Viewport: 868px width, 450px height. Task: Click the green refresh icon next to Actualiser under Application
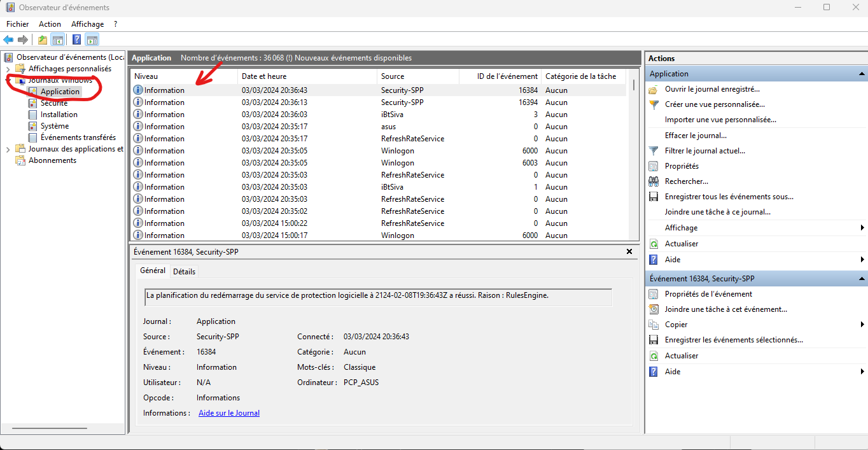[x=654, y=244]
